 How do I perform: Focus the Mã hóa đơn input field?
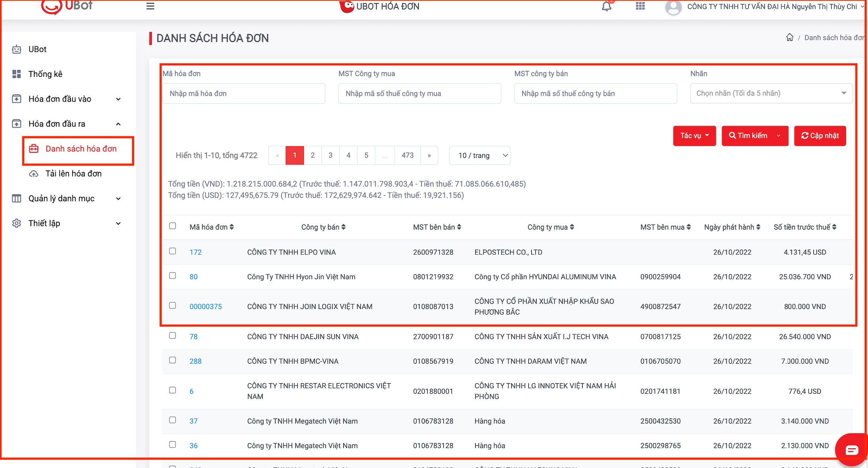pos(243,93)
